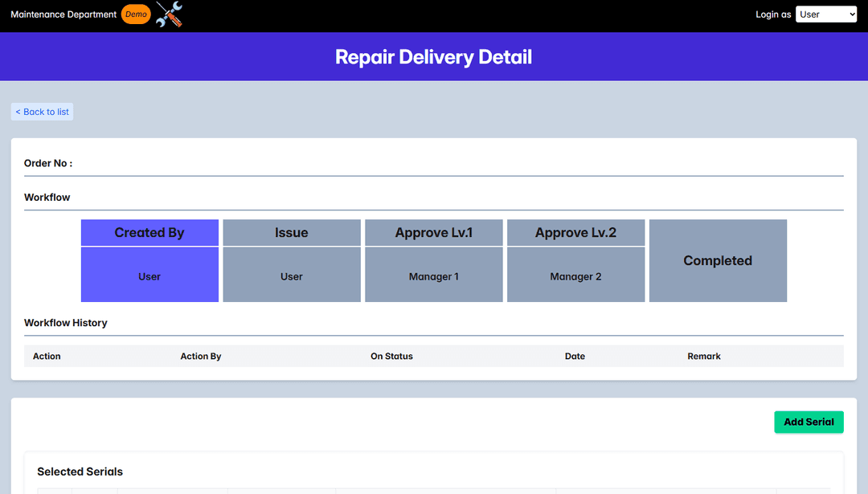Click the orange Demo badge
868x494 pixels.
point(136,14)
